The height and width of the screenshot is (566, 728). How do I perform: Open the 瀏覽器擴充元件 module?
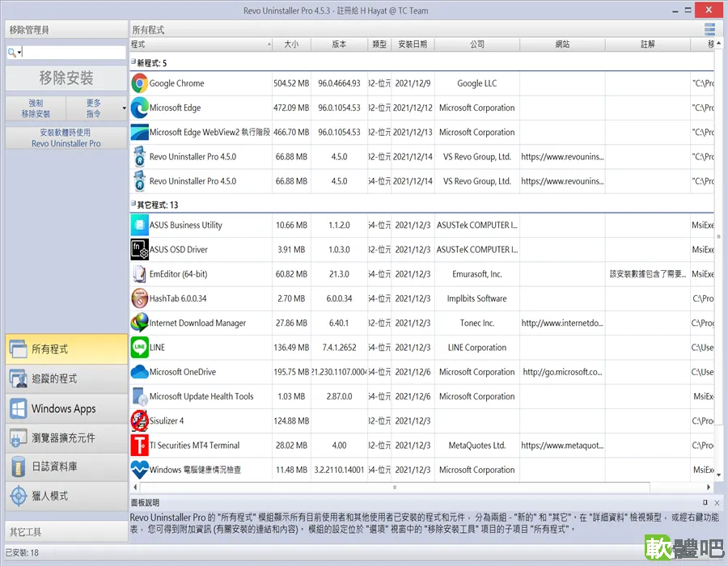(x=66, y=437)
